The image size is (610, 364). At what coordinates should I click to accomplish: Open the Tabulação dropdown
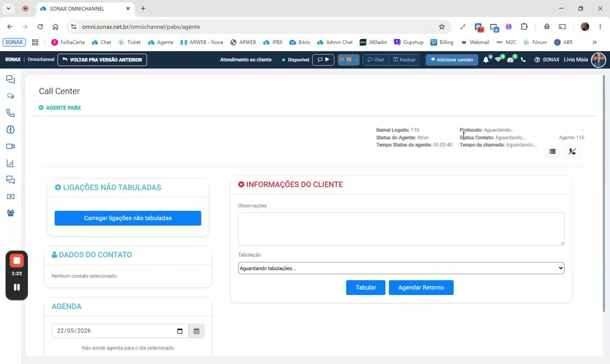click(401, 268)
